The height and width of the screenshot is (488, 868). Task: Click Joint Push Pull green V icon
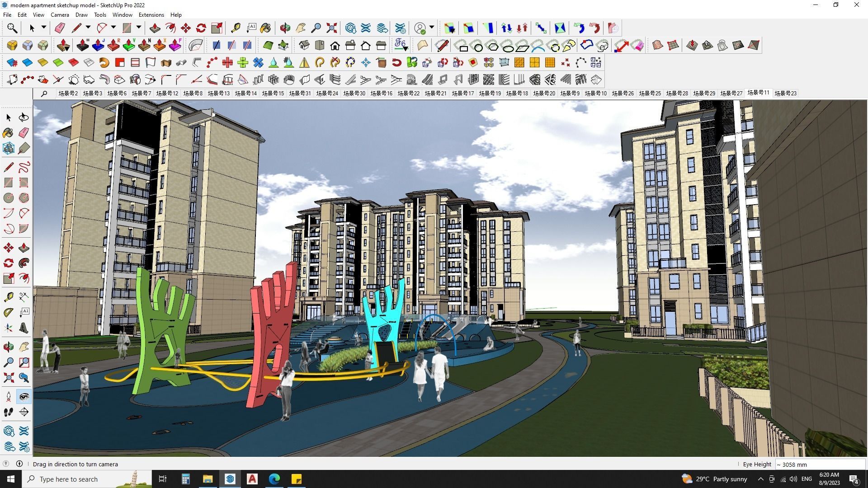(129, 45)
